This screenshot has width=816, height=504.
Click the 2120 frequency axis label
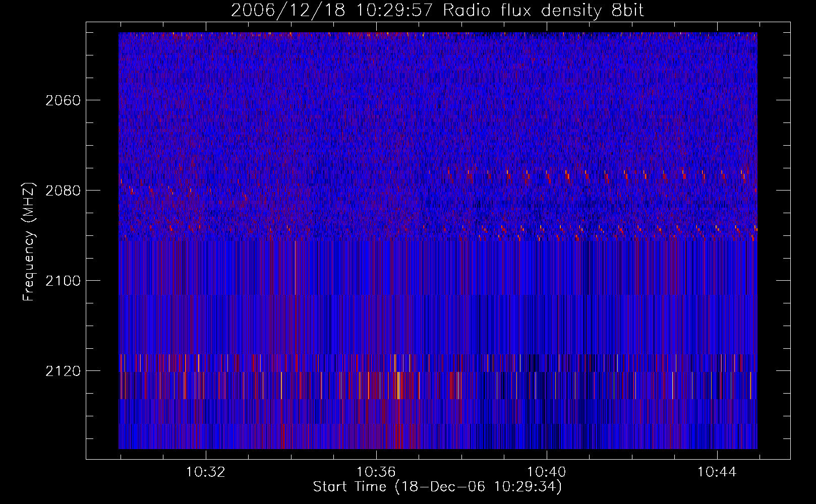click(63, 371)
